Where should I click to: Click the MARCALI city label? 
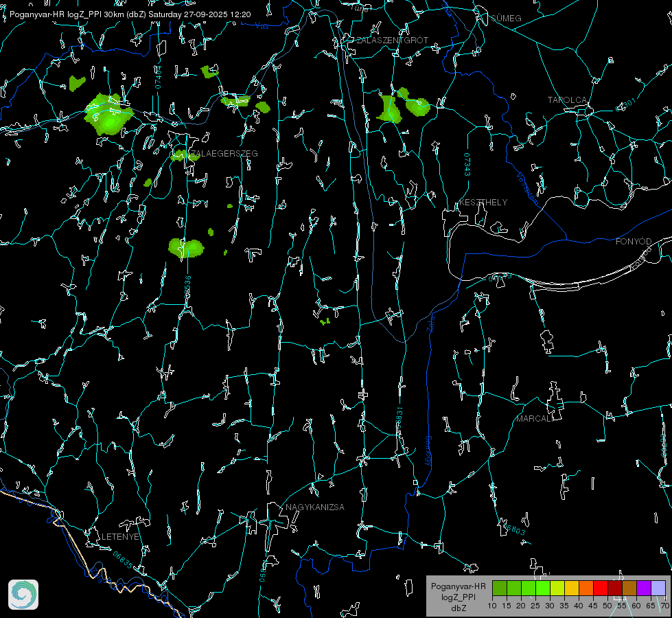tap(534, 419)
